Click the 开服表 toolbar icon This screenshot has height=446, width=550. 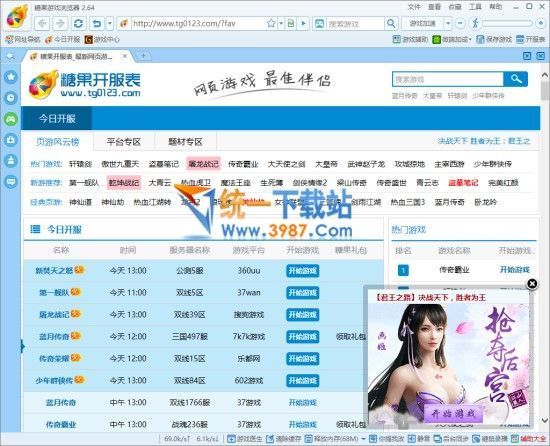531,39
